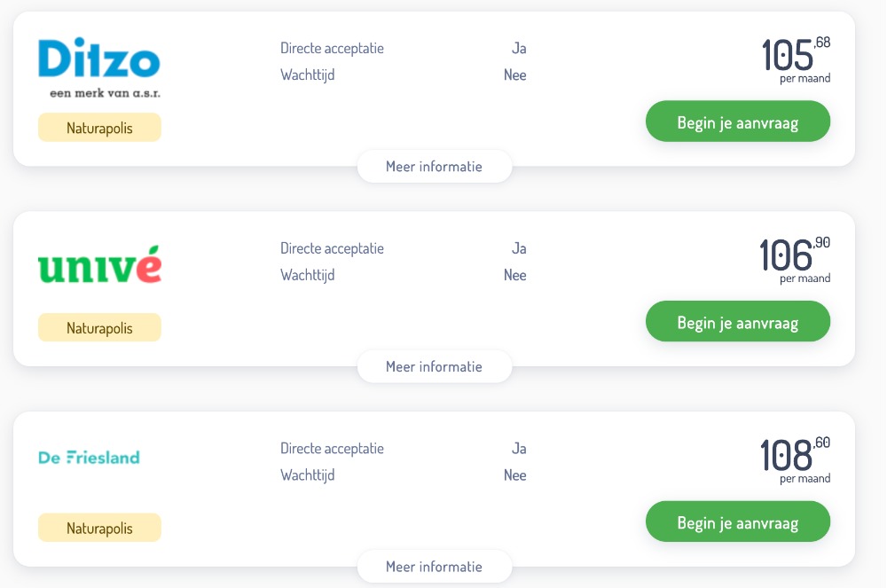Expand Meer informatie under Ditzo card
887x588 pixels.
coord(435,166)
